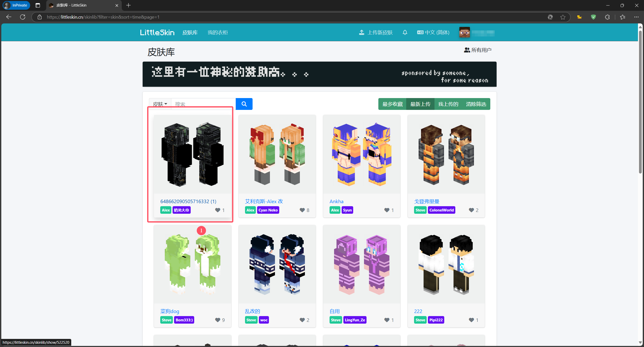Click heart icon on 菜狗dog skin

(218, 320)
